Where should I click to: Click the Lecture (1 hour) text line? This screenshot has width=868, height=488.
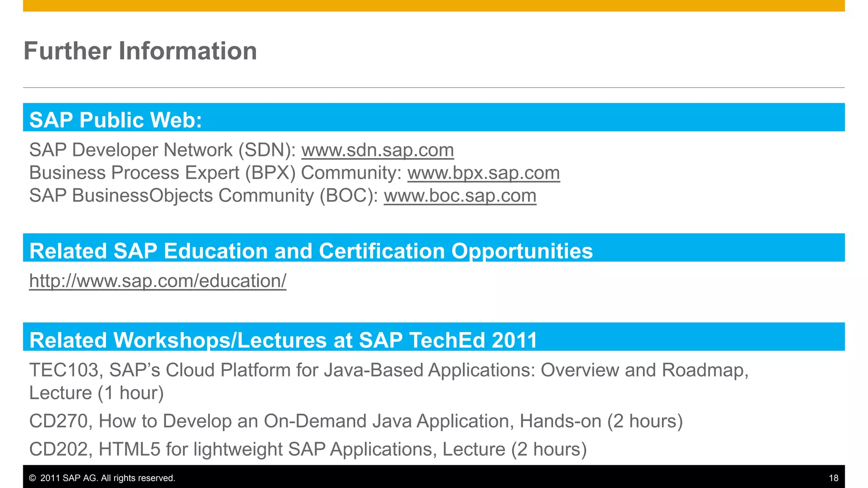tap(97, 393)
